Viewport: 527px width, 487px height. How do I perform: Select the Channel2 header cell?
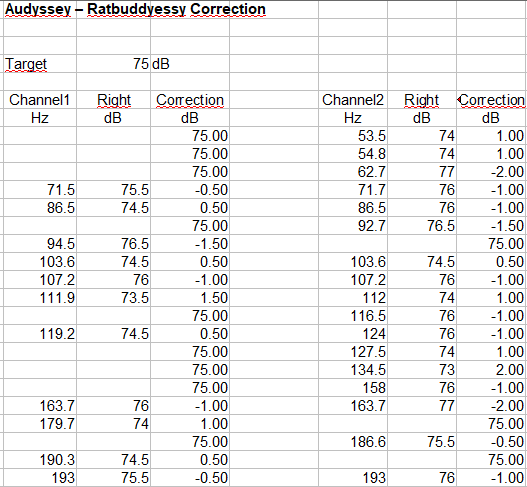[353, 100]
